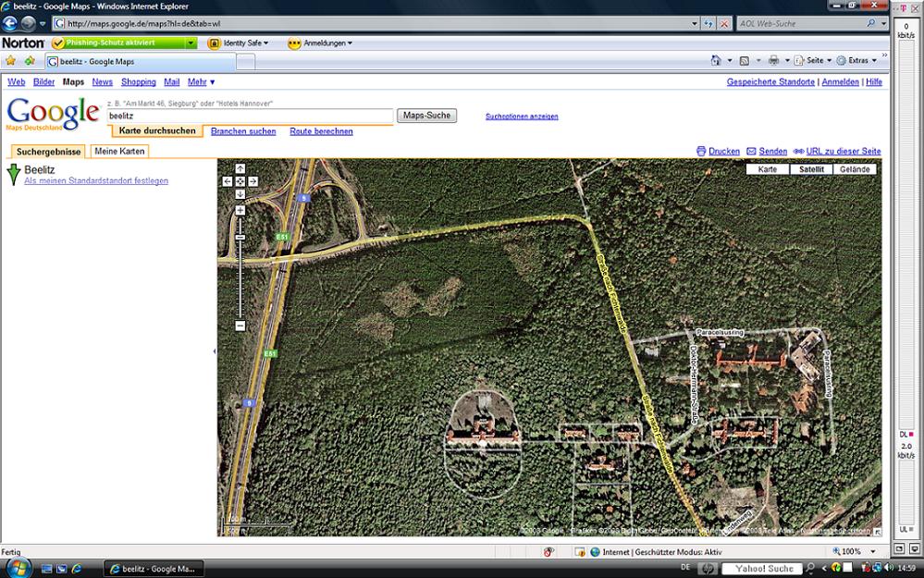Viewport: 924px width, 578px height.
Task: Open the Mehr dropdown menu
Action: click(201, 82)
